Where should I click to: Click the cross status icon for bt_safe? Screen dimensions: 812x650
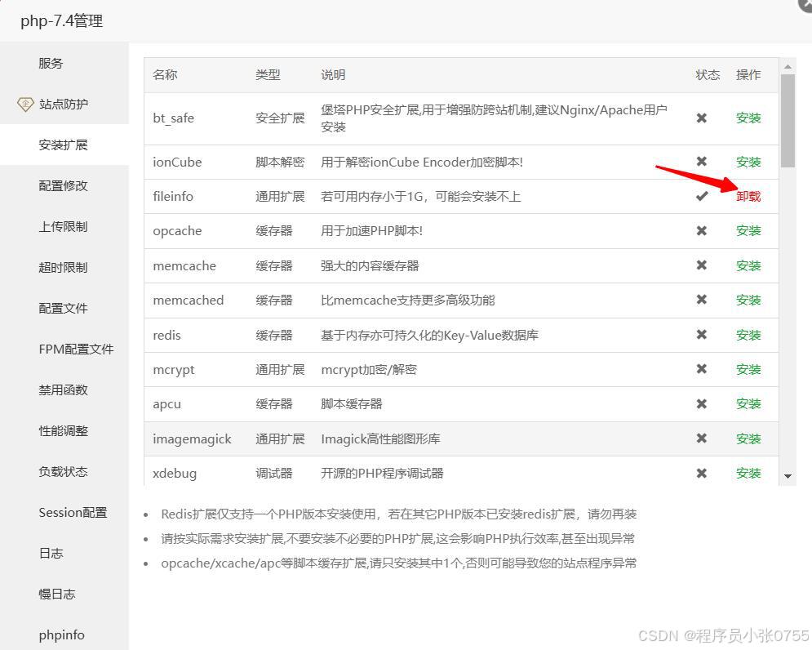tap(702, 118)
